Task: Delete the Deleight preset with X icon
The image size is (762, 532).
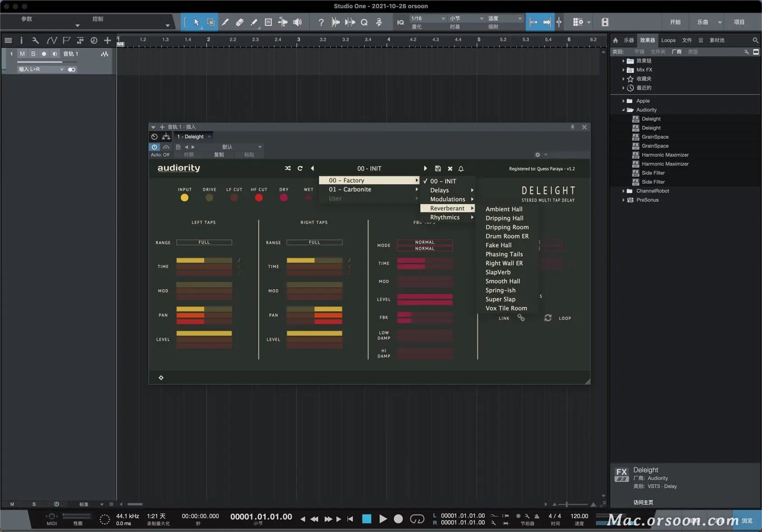Action: coord(450,168)
